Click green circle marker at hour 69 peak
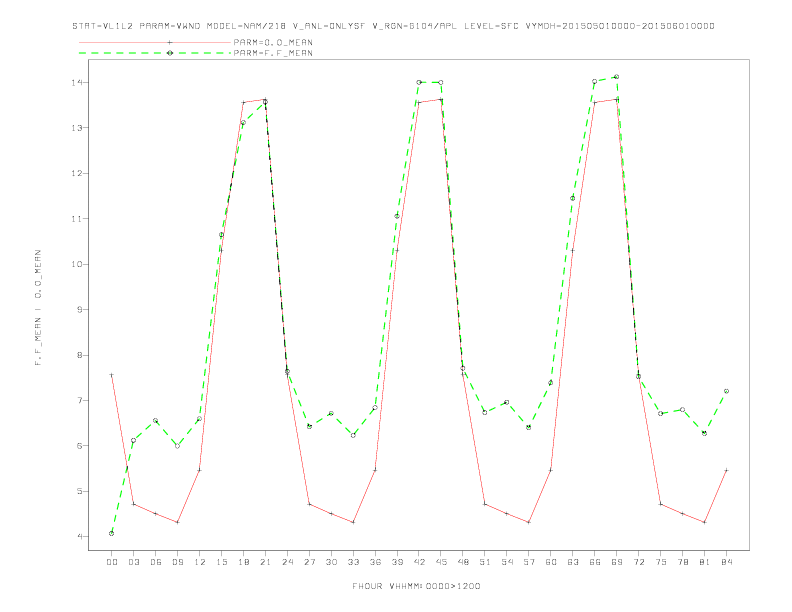792x612 pixels. 617,77
